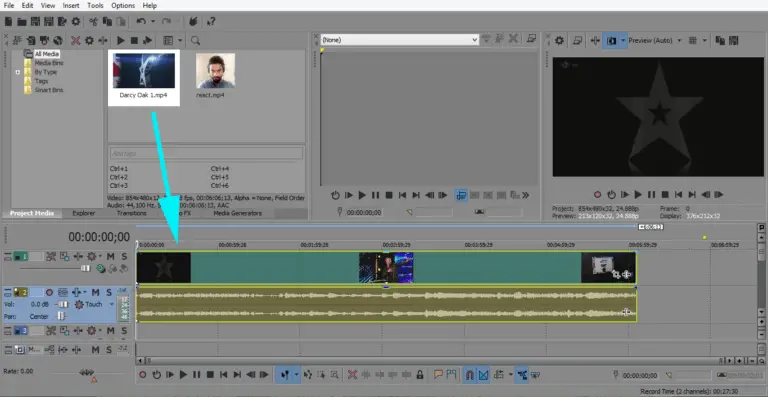Screen dimensions: 768x397
Task: Select All Media in the tree
Action: coord(47,54)
